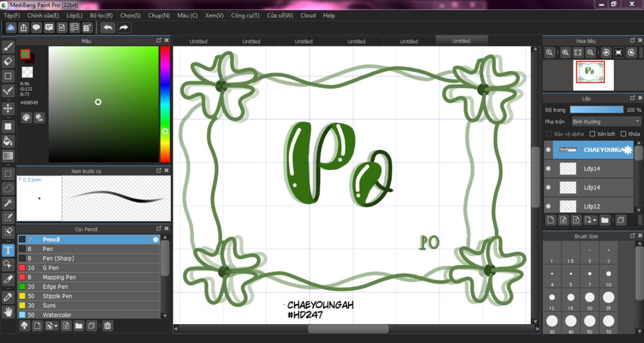
Task: Enable the Xén bớt checkbox
Action: click(x=592, y=134)
